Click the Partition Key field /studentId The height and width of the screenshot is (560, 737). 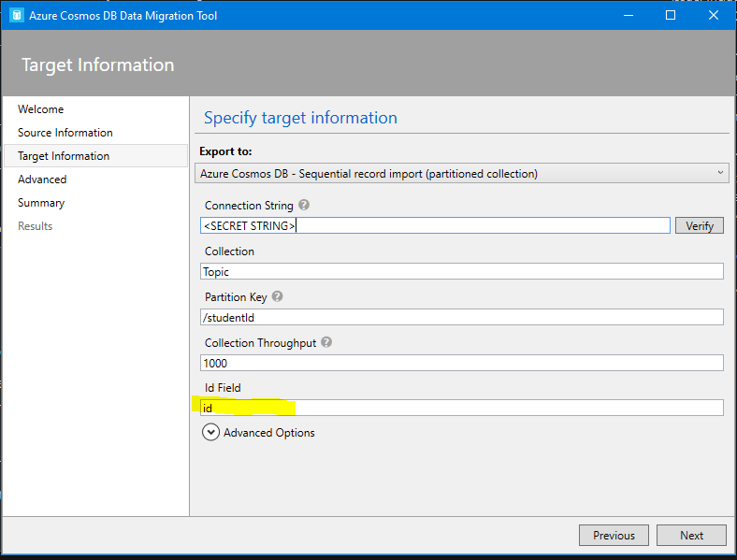(x=462, y=317)
